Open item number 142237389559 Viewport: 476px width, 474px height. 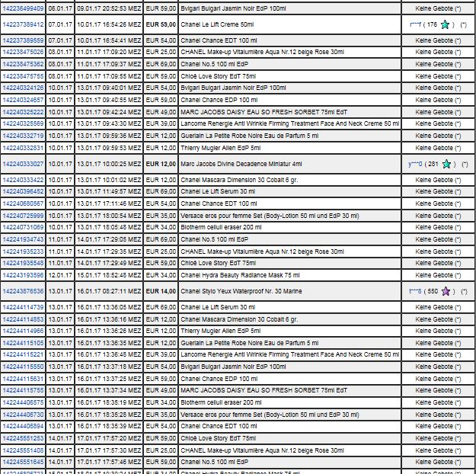click(x=23, y=40)
